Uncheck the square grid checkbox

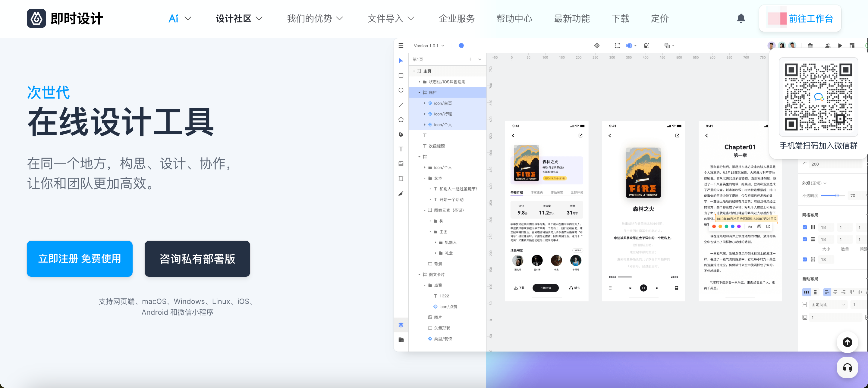(x=805, y=259)
